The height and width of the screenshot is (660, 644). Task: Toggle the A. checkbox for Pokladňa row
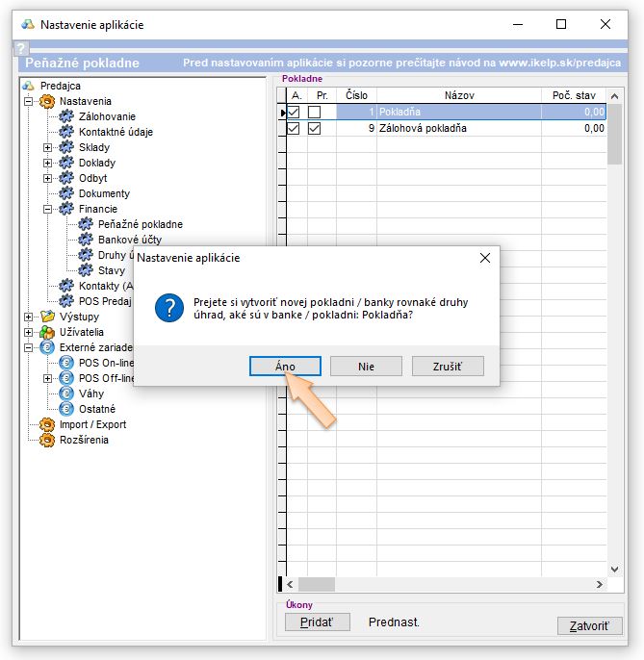[x=295, y=113]
